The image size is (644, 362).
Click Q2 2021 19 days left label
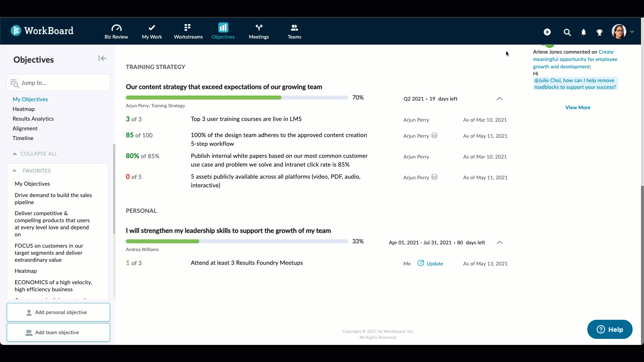pos(430,99)
